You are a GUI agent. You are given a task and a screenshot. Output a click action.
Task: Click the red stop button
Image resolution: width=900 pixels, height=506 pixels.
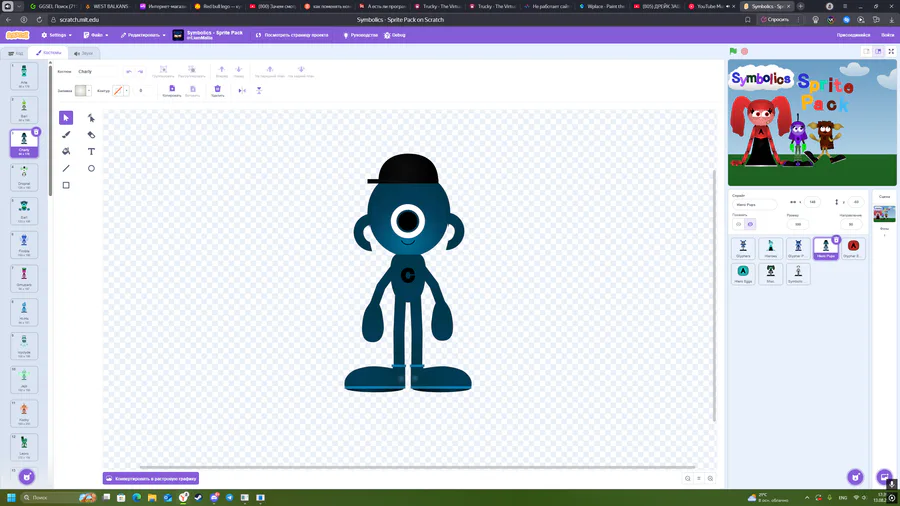pyautogui.click(x=744, y=51)
